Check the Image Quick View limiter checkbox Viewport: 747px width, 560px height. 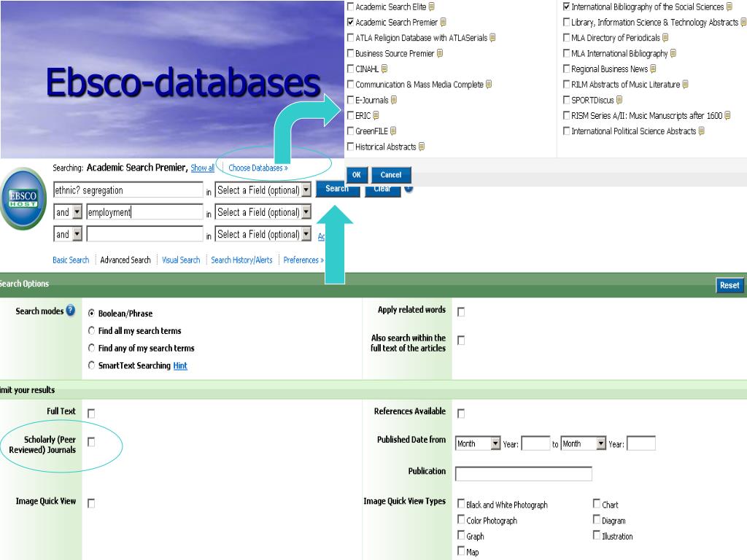(x=91, y=503)
